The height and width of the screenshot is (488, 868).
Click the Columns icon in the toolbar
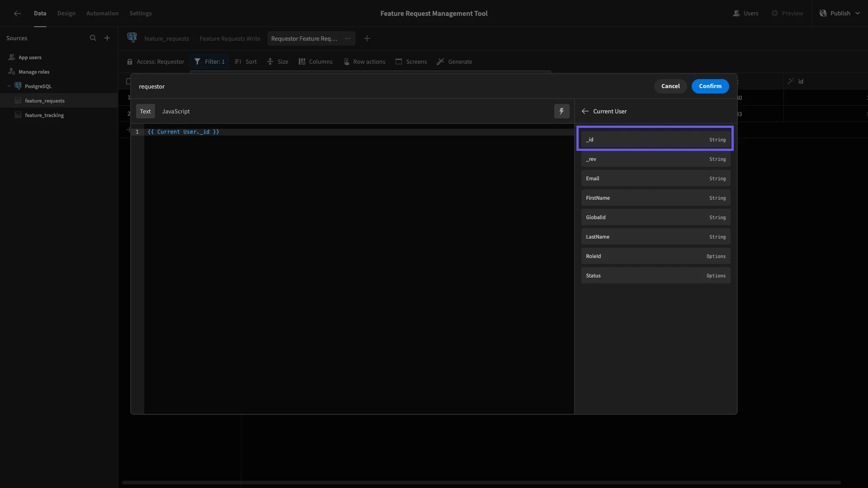pyautogui.click(x=302, y=62)
